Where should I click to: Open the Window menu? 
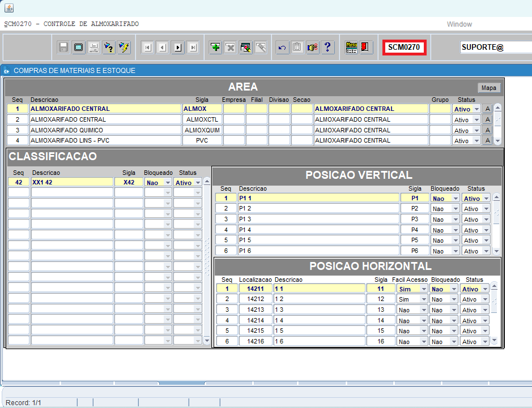click(459, 24)
